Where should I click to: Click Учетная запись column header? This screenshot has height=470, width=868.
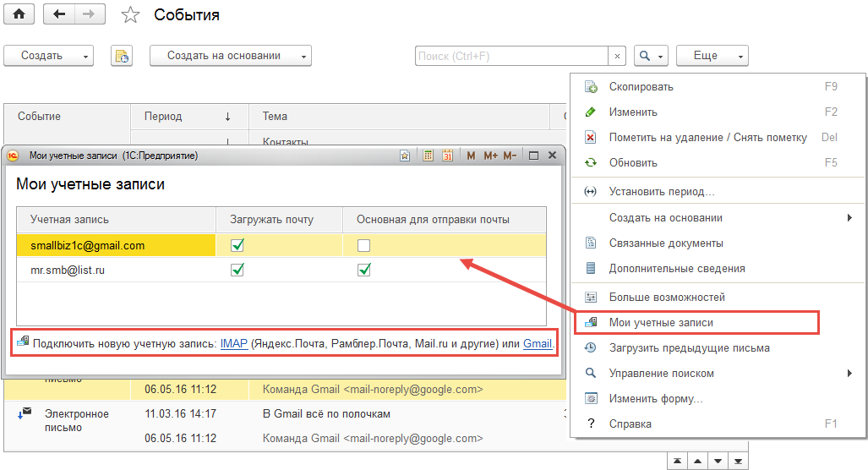coord(117,220)
